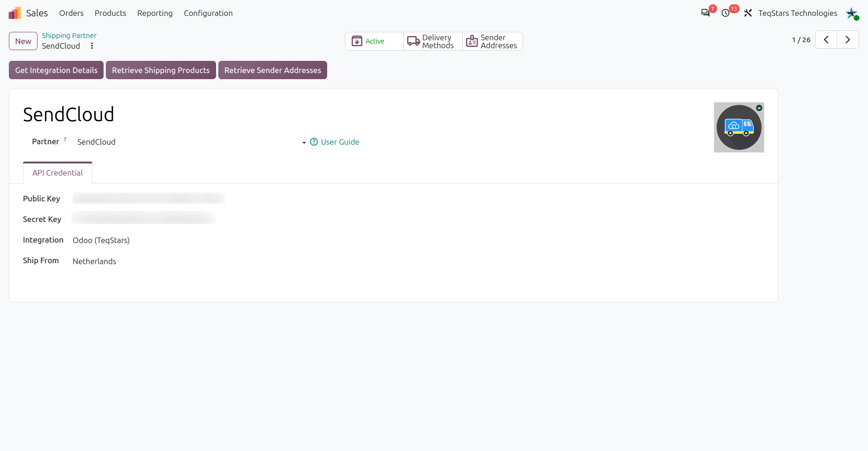
Task: Open the record actions kebab menu
Action: (92, 46)
